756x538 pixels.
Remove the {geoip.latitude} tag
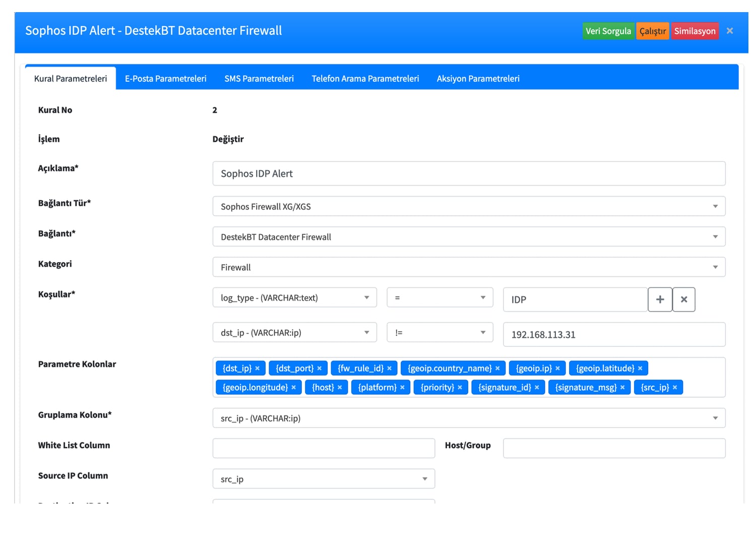(x=640, y=368)
